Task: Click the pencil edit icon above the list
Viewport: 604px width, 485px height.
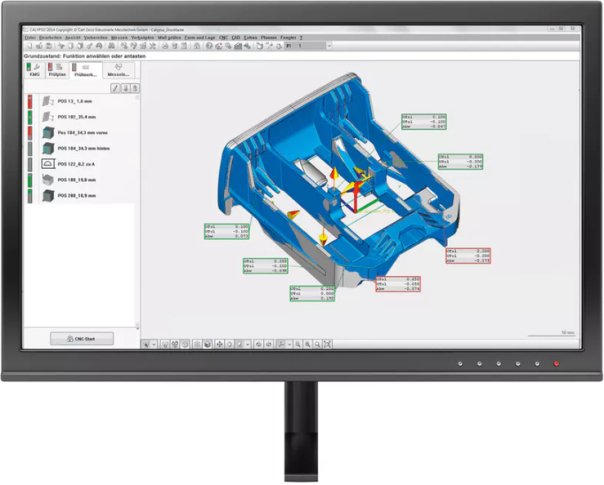Action: [115, 89]
